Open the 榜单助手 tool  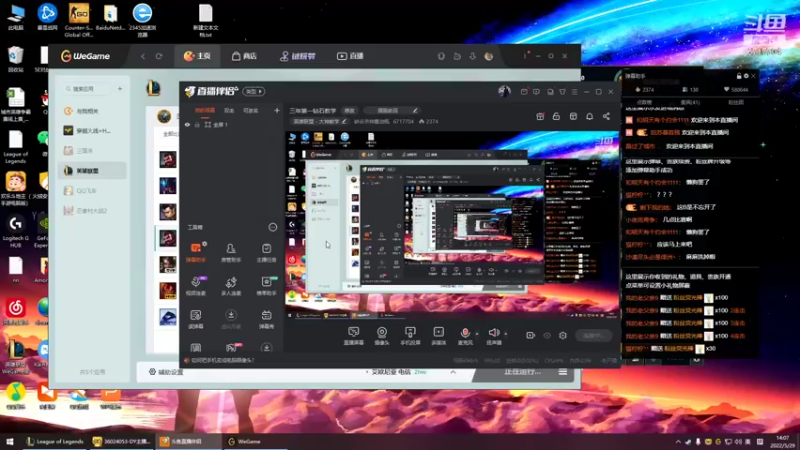(x=266, y=285)
